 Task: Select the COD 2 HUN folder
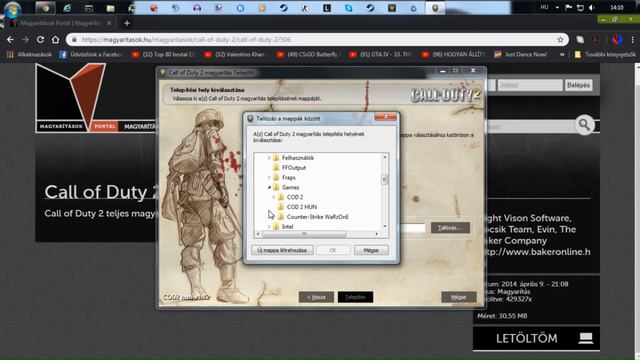[x=302, y=207]
